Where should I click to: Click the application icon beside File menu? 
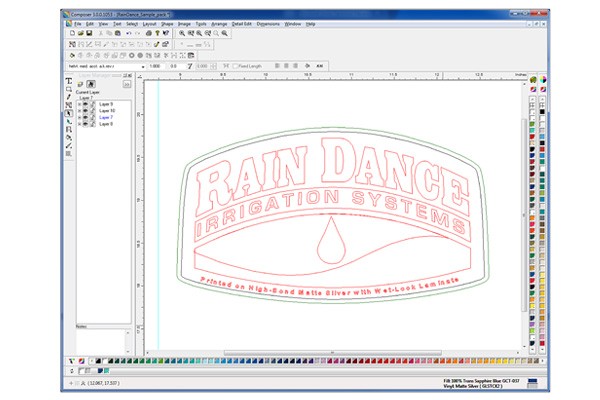pos(69,24)
